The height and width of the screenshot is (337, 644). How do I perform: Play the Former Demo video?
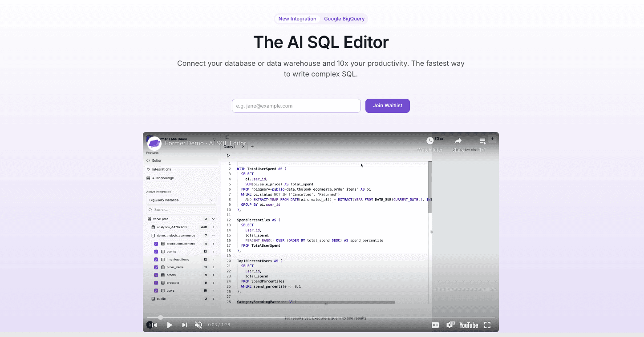coord(170,325)
